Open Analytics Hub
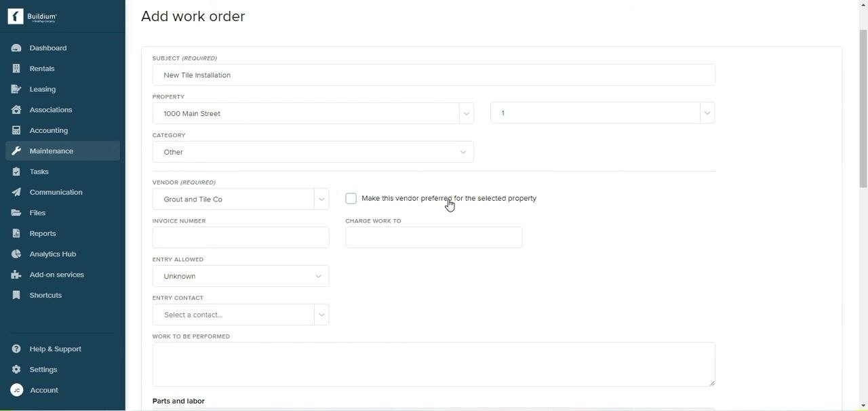 pos(62,254)
